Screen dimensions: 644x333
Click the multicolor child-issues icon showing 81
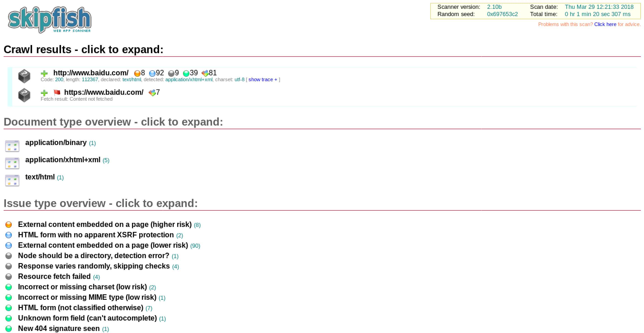[x=205, y=73]
